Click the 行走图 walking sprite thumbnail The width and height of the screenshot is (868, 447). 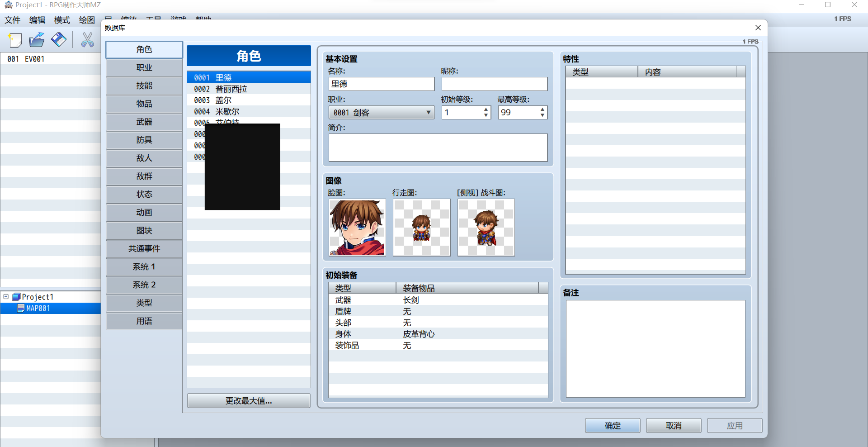422,228
